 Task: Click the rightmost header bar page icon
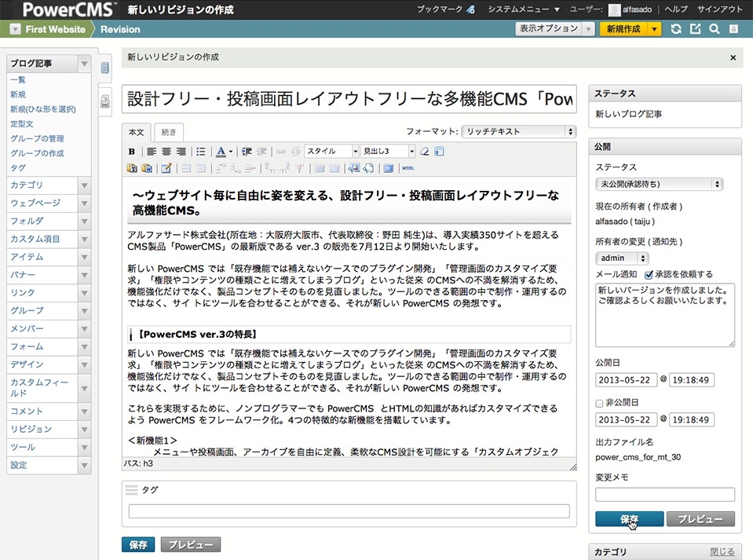(x=733, y=29)
